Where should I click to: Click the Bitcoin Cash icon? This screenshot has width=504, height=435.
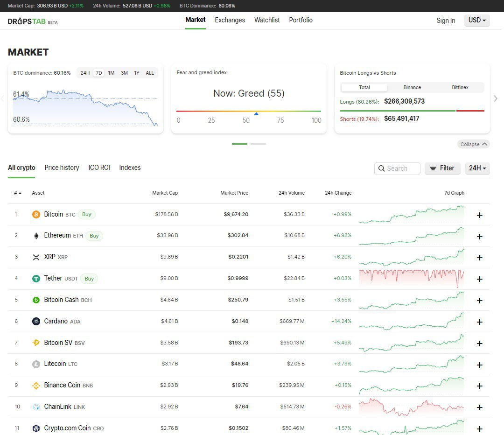coord(36,300)
